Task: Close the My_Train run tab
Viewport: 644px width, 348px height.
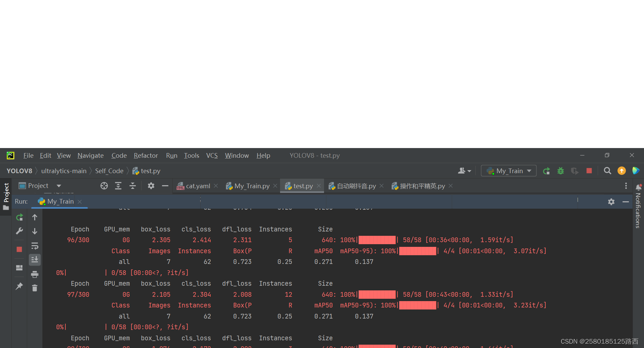Action: click(x=79, y=202)
